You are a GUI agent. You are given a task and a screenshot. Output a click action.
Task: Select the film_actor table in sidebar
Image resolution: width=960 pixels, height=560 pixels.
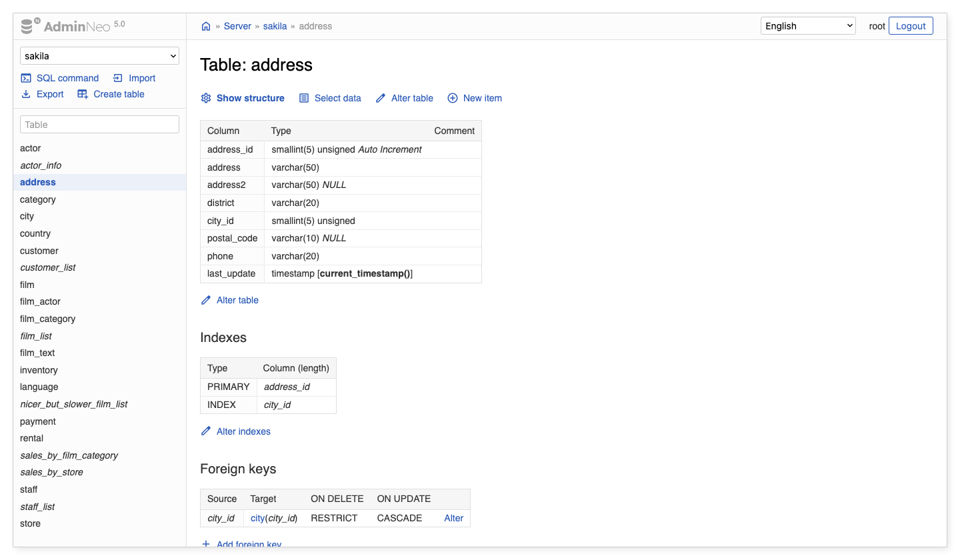coord(40,301)
